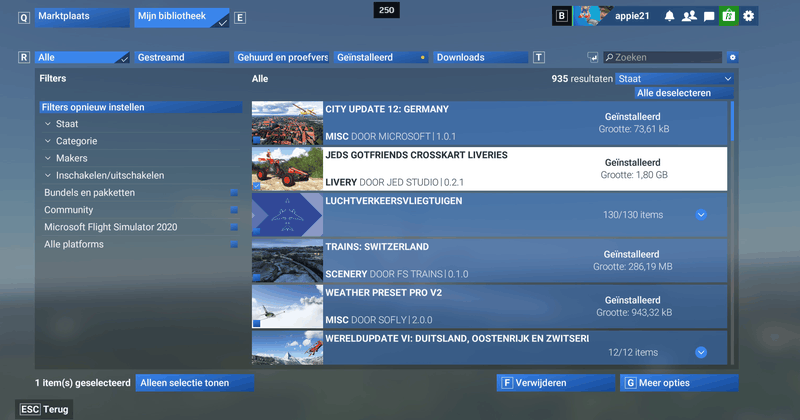This screenshot has width=800, height=420.
Task: Toggle the Microsoft Flight Simulator 2020 filter box
Action: click(x=234, y=227)
